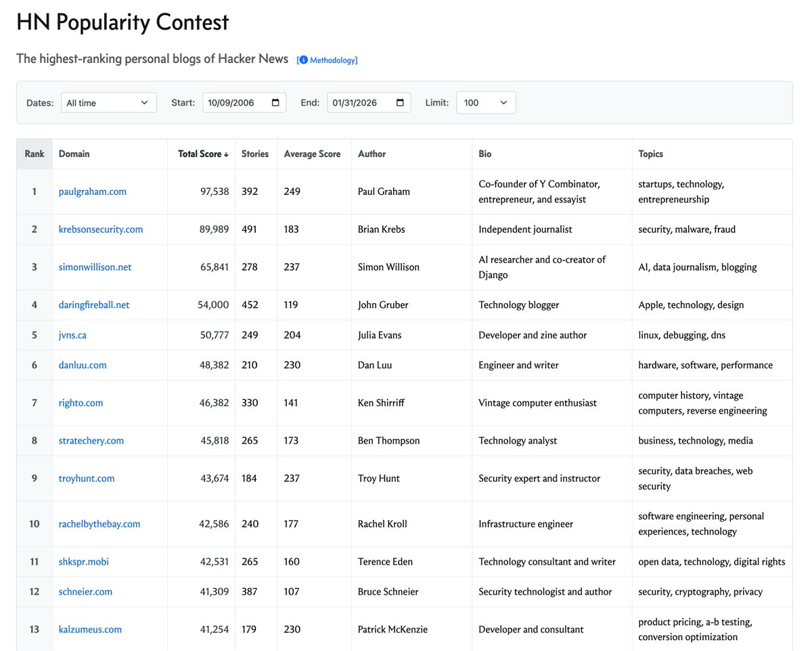This screenshot has height=651, width=812.
Task: Click author name Brian Krebs
Action: pos(382,229)
